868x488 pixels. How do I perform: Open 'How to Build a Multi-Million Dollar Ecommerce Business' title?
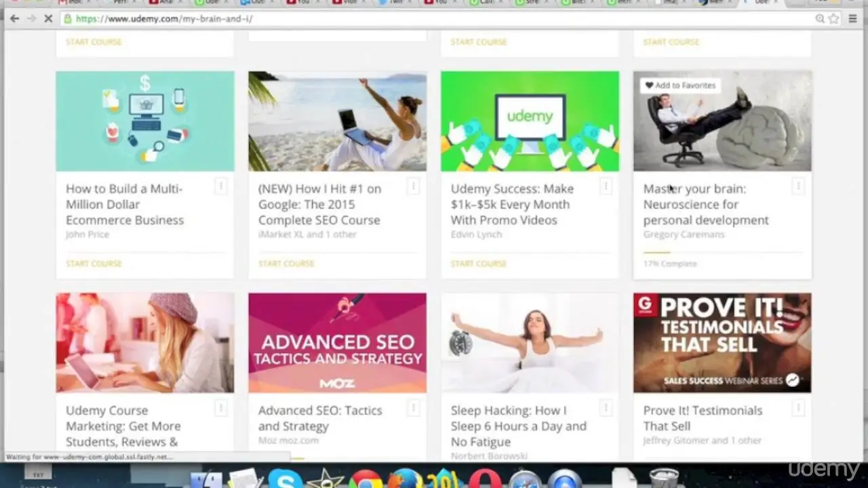tap(125, 204)
